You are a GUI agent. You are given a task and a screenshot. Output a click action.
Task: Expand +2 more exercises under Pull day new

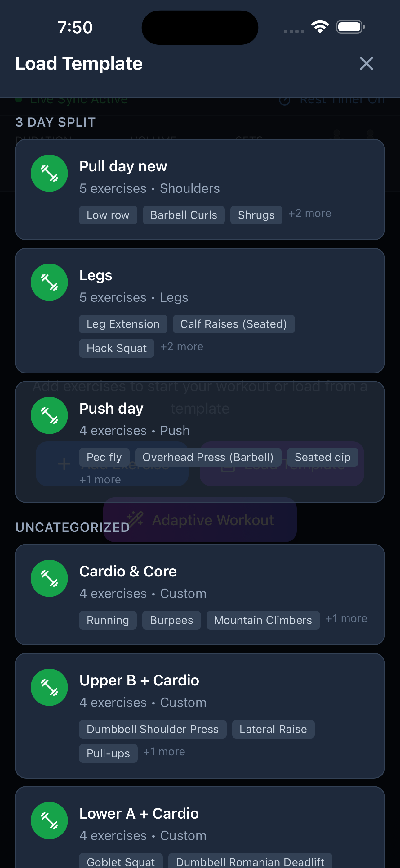[x=309, y=213]
